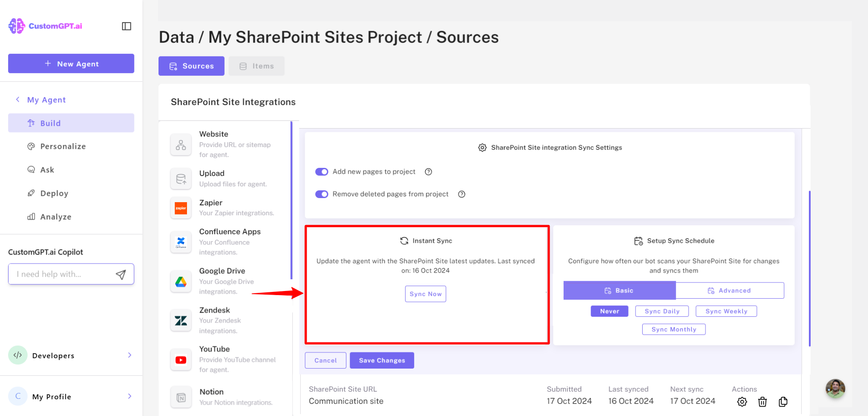This screenshot has width=868, height=416.
Task: Click the Instant Sync refresh icon
Action: point(404,241)
